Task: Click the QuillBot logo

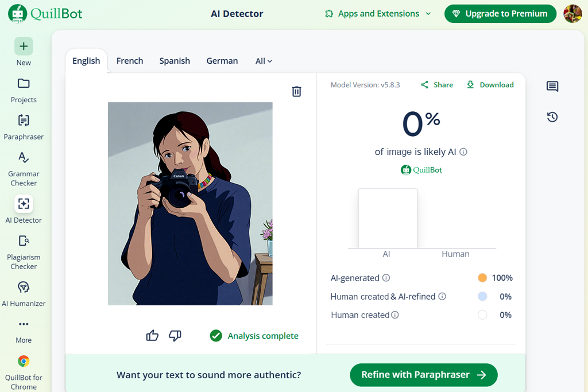Action: pyautogui.click(x=45, y=14)
